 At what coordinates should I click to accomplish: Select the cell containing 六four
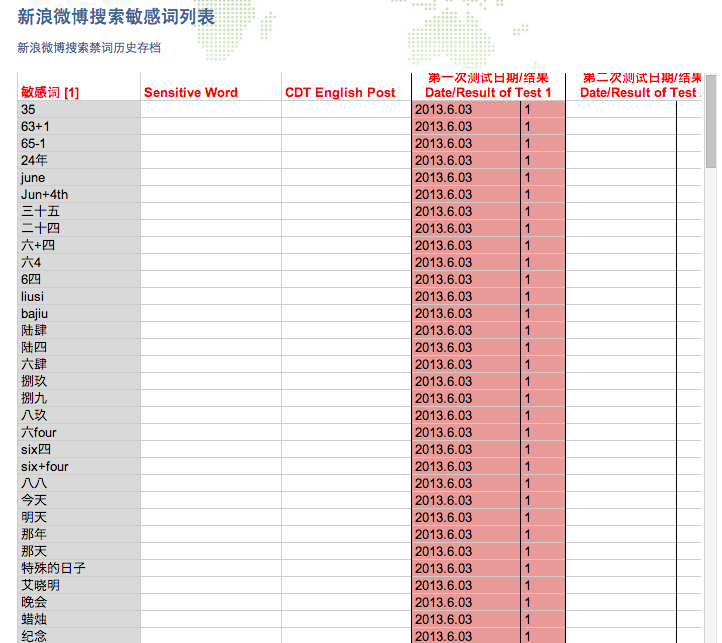click(x=79, y=433)
